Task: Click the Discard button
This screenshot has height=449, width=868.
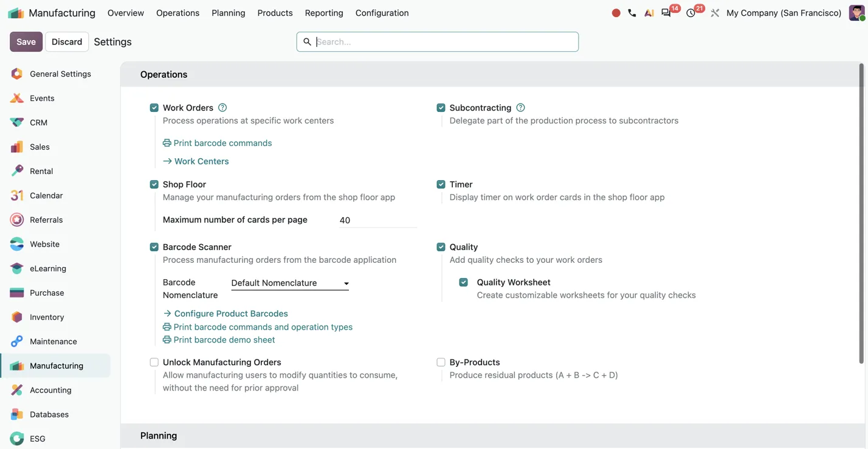Action: click(67, 41)
